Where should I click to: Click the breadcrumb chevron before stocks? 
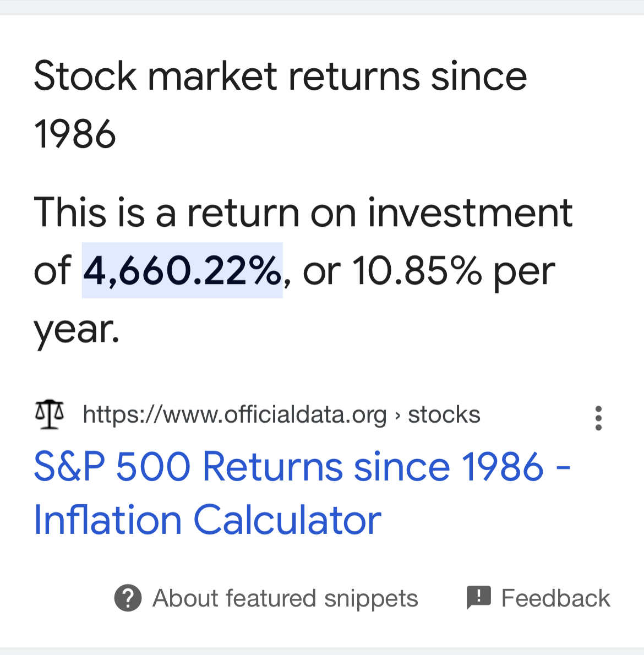(x=397, y=416)
